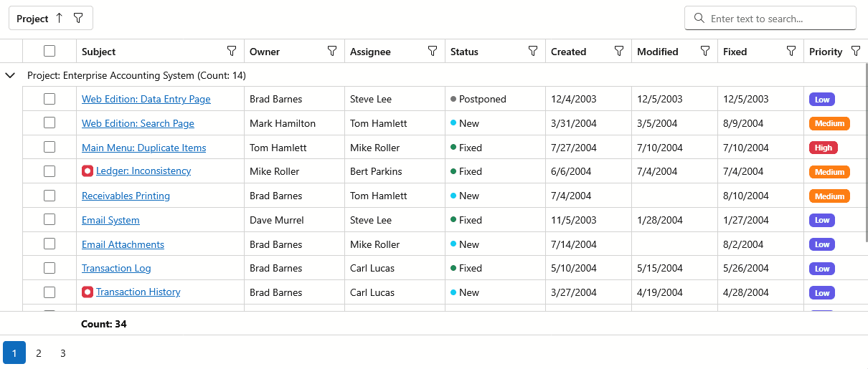Open the Ledger: Inconsistency link

(x=143, y=171)
